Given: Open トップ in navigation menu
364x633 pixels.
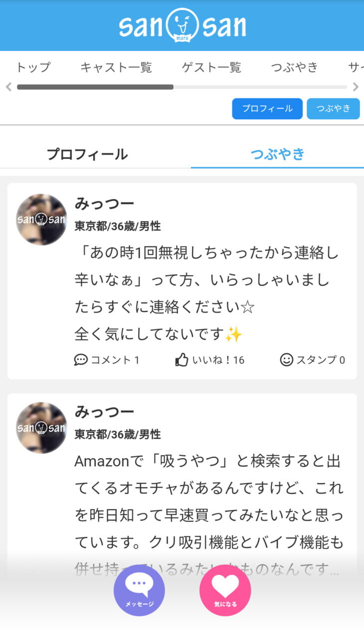Looking at the screenshot, I should tap(33, 67).
